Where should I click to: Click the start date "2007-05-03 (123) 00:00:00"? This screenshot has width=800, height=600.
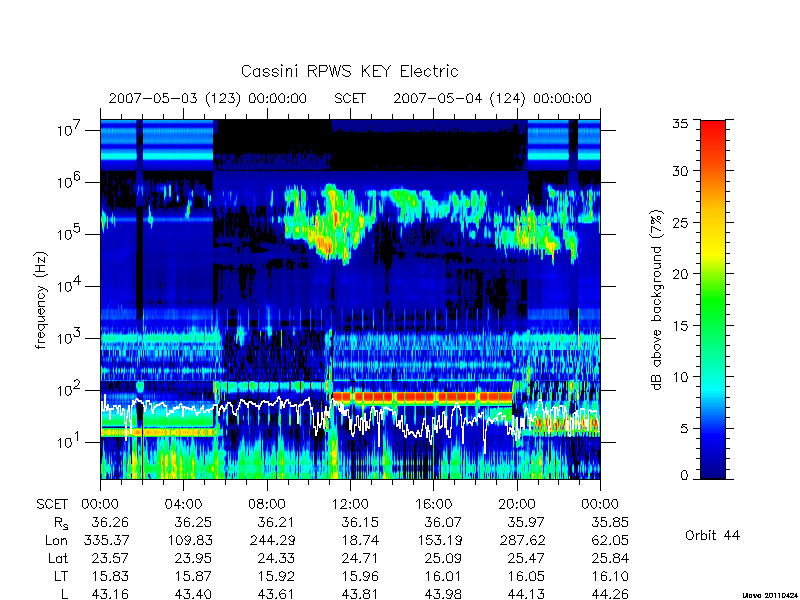coord(208,98)
